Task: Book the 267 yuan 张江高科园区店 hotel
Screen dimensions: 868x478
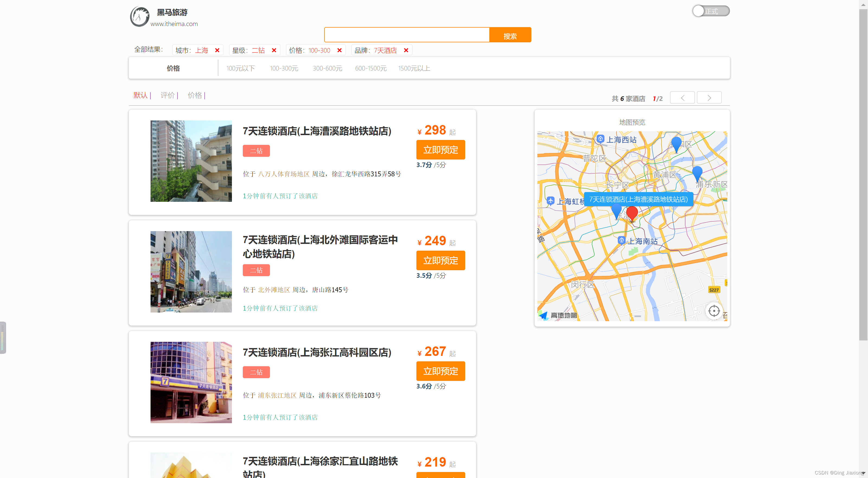Action: pos(441,371)
